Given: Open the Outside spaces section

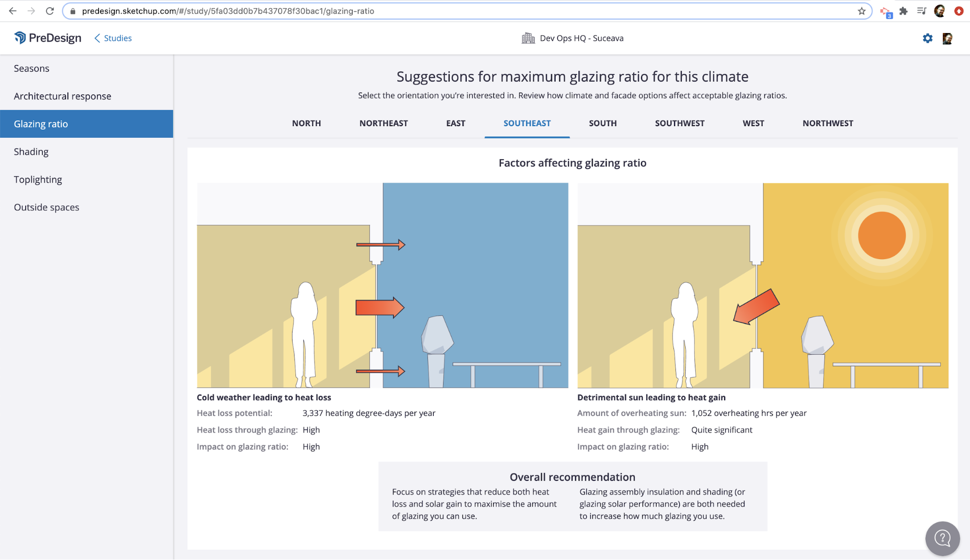Looking at the screenshot, I should coord(46,207).
